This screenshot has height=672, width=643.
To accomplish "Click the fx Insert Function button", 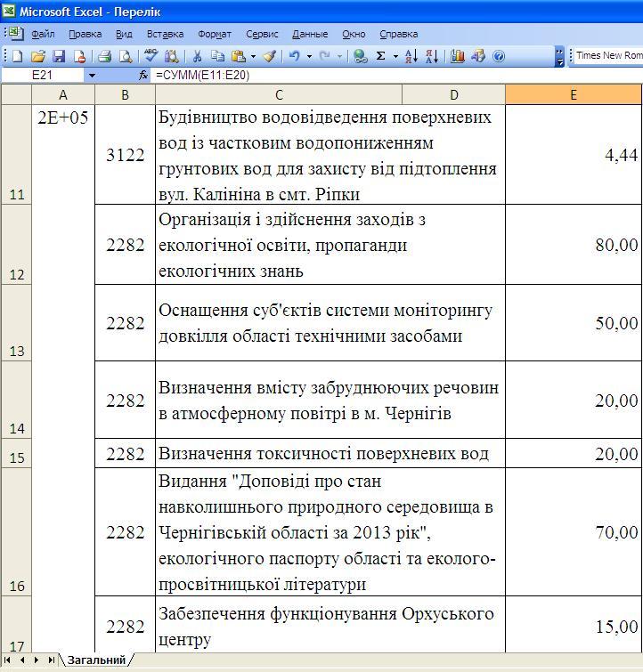I will pos(143,76).
